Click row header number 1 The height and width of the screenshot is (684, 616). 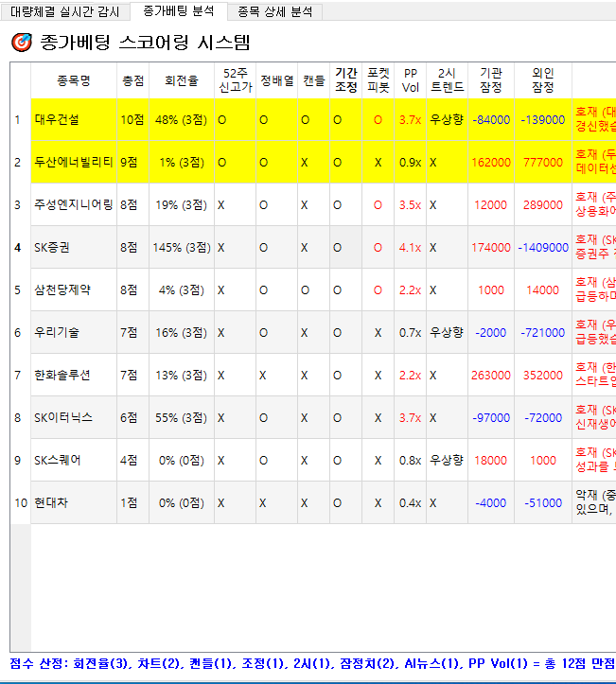(21, 119)
